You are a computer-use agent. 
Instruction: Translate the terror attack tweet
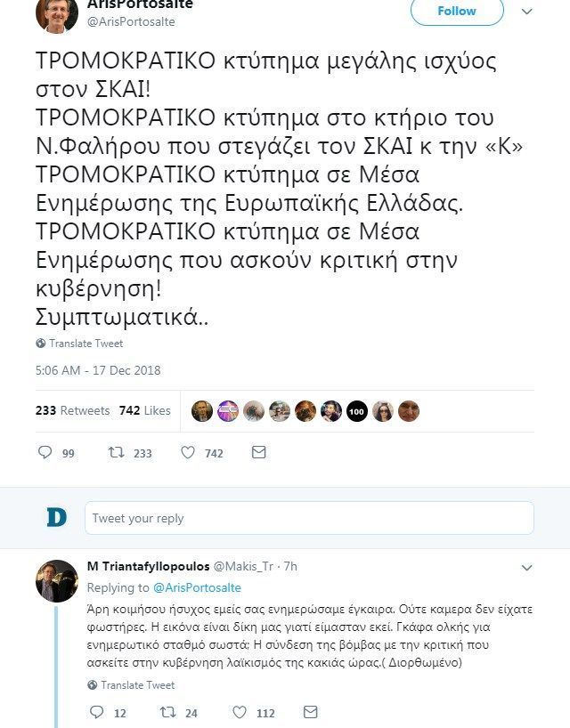[x=78, y=343]
